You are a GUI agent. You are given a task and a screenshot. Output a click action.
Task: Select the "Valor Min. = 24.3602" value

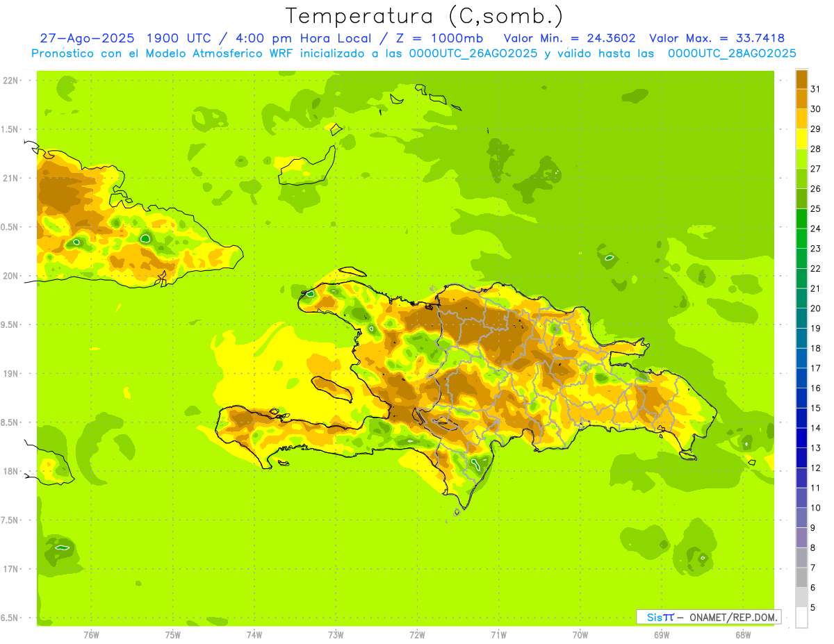tap(569, 38)
